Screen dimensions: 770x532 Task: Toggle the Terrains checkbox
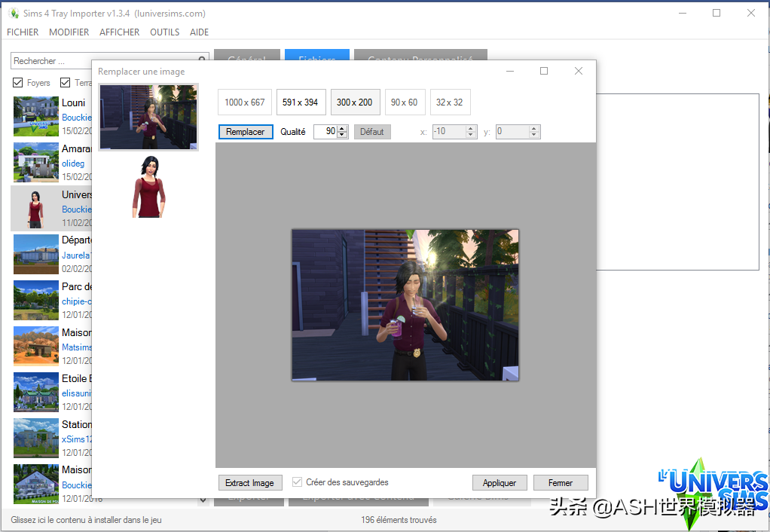65,83
